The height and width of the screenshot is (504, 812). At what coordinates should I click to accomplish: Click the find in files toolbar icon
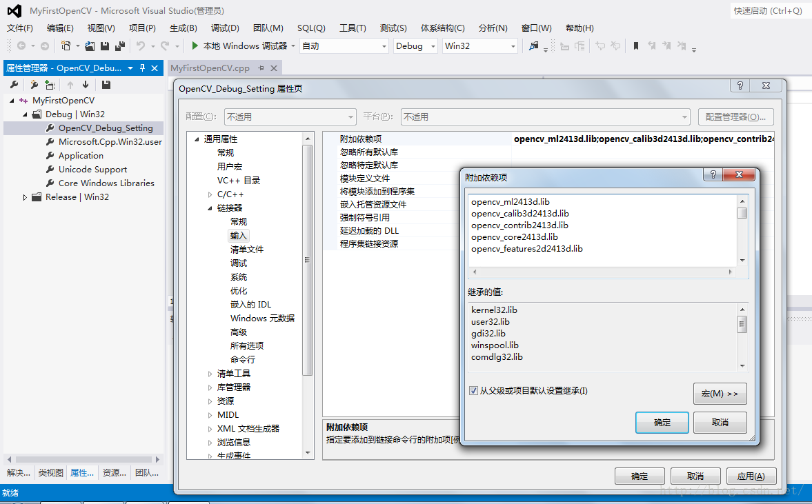click(533, 46)
